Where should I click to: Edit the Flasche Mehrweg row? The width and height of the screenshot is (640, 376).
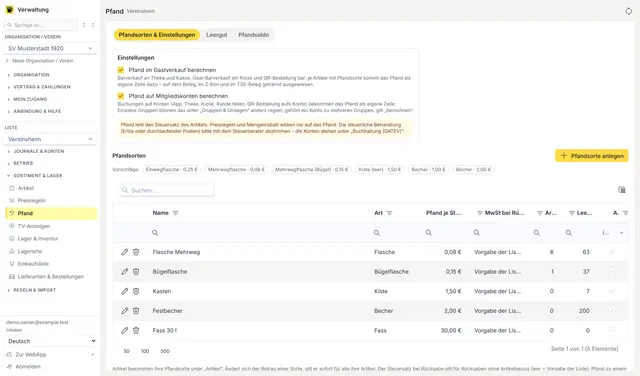(124, 252)
